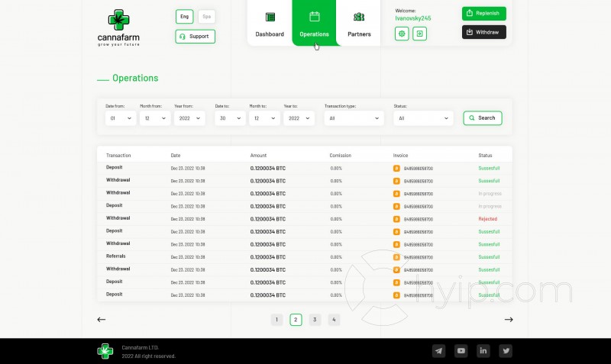This screenshot has width=611, height=364.
Task: Go to next page arrow
Action: coord(509,320)
